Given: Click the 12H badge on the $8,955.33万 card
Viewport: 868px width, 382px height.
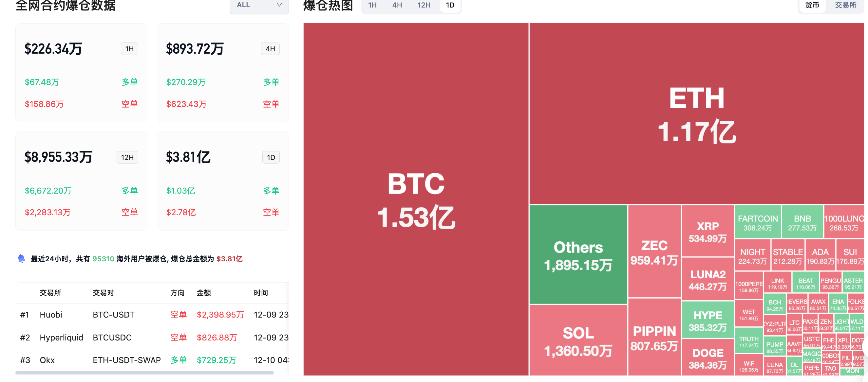Looking at the screenshot, I should click(127, 157).
